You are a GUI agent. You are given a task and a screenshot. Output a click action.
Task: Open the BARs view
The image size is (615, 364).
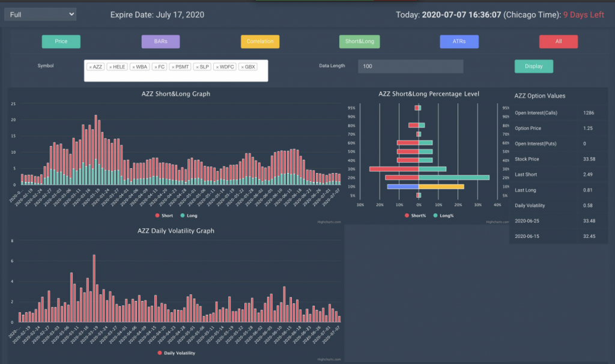[x=161, y=41]
